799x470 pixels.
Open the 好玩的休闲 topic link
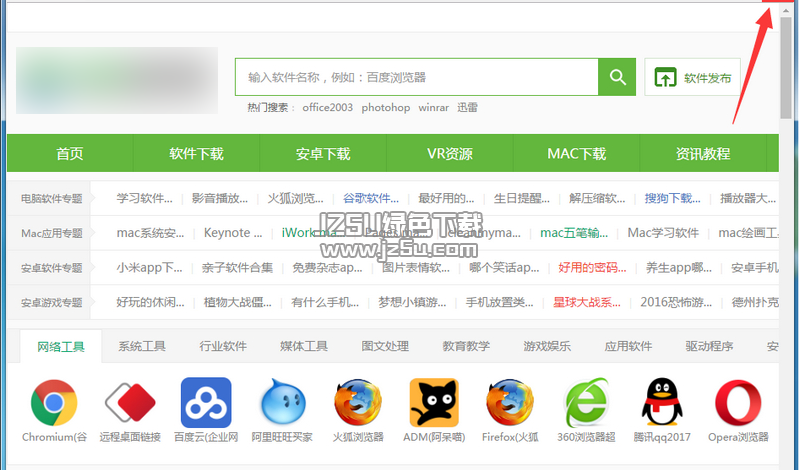(x=150, y=302)
